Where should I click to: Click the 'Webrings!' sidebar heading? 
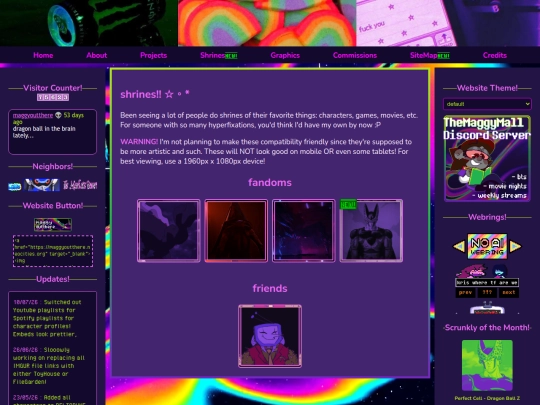487,217
